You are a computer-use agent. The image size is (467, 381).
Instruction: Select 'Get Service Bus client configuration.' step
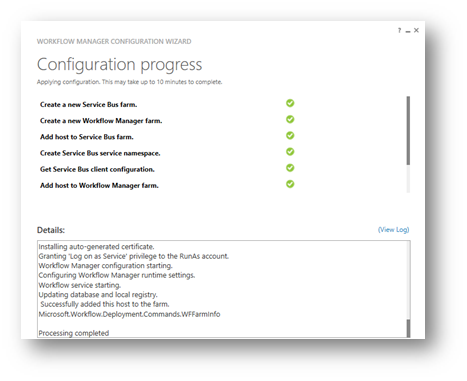(x=97, y=169)
